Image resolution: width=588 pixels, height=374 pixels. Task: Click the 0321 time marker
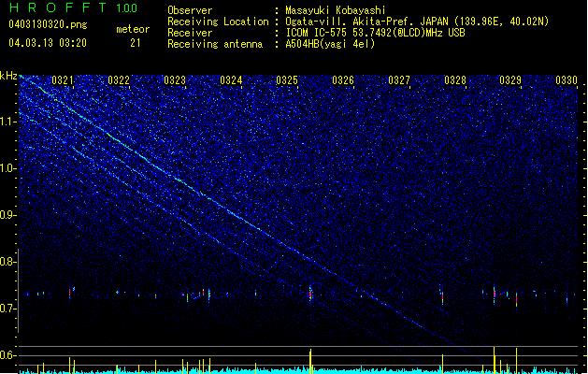(x=63, y=79)
